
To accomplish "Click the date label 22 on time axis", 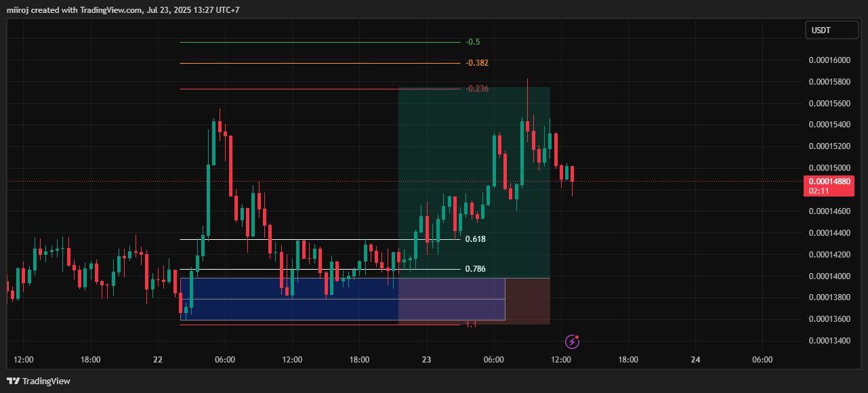I will pos(158,360).
